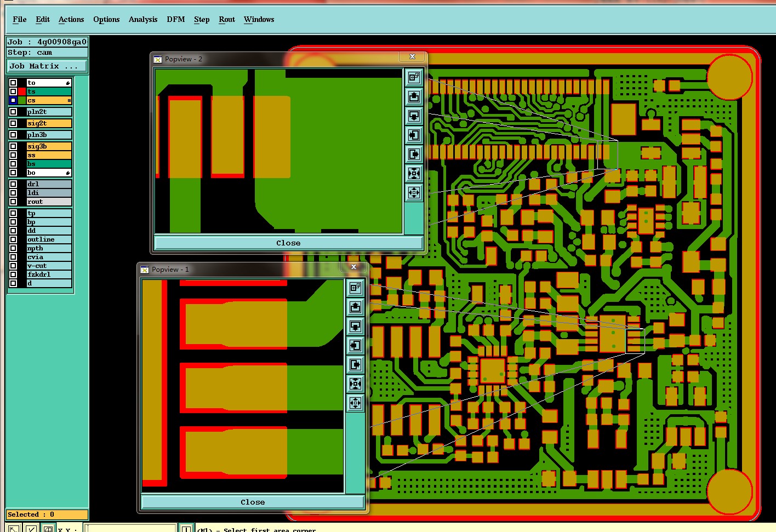Pan left in Popview - 2
776x532 pixels.
pos(414,135)
